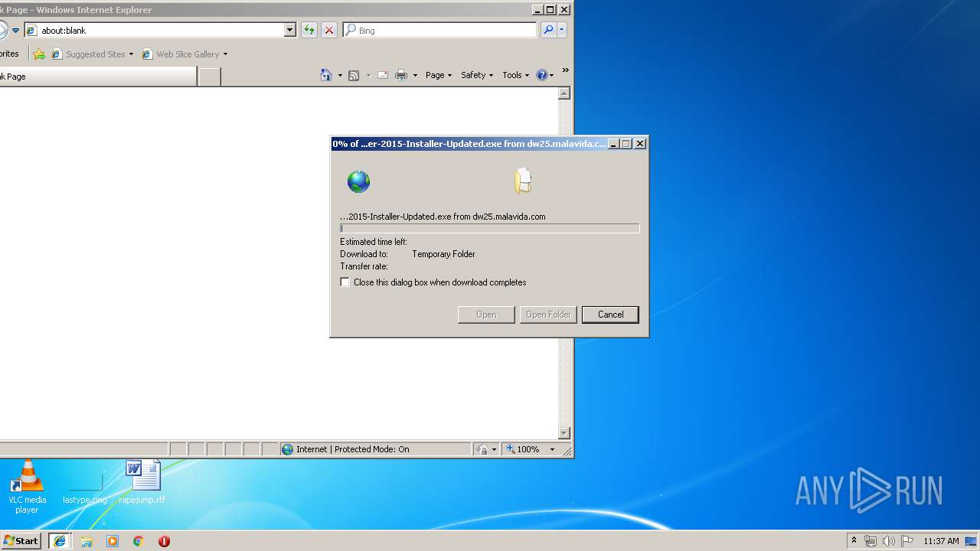
Task: Expand the command bar overflow chevron
Action: coord(566,70)
